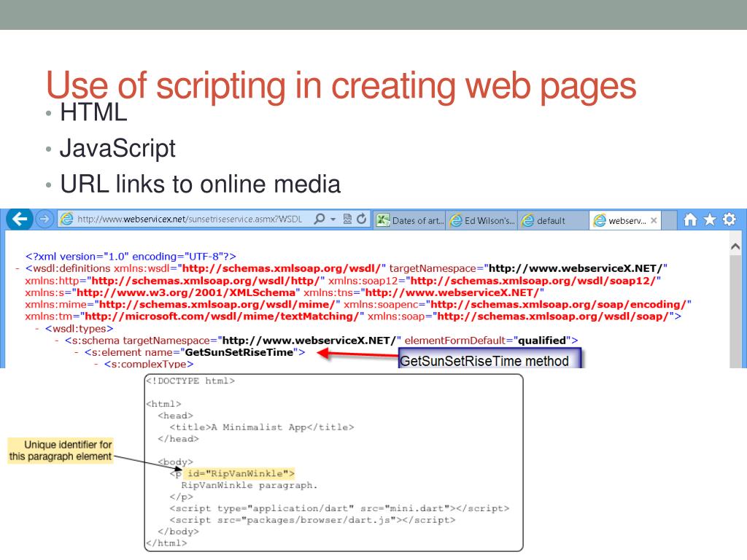Collapse the GetSunSetRiseTime s:element node
The height and width of the screenshot is (560, 747).
pyautogui.click(x=77, y=353)
